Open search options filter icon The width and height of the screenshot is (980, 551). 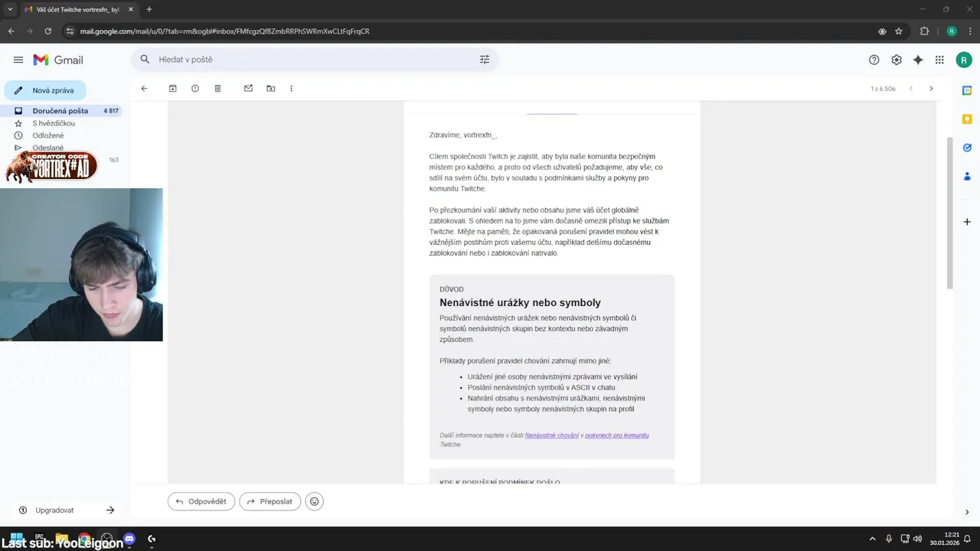[x=485, y=60]
